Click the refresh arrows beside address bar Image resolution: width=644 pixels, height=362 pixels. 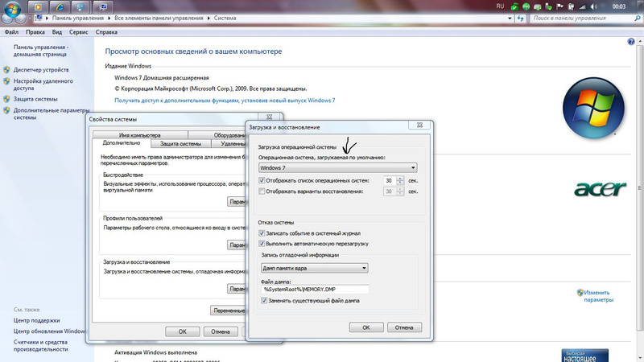pyautogui.click(x=520, y=18)
